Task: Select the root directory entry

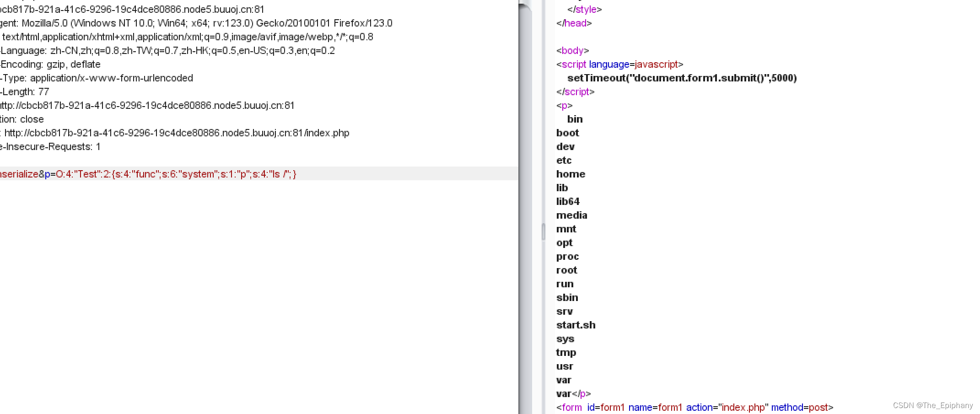Action: [x=566, y=270]
